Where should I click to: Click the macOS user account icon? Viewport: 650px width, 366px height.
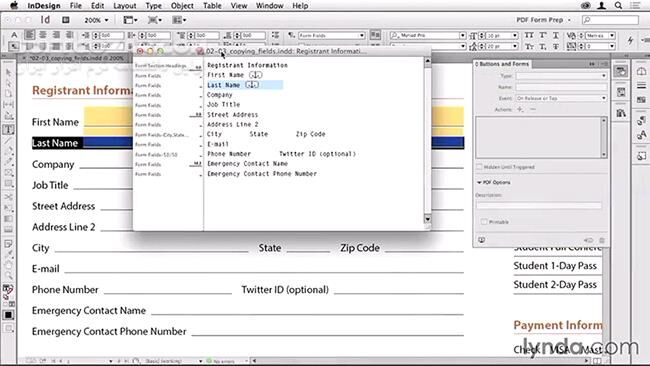[601, 6]
